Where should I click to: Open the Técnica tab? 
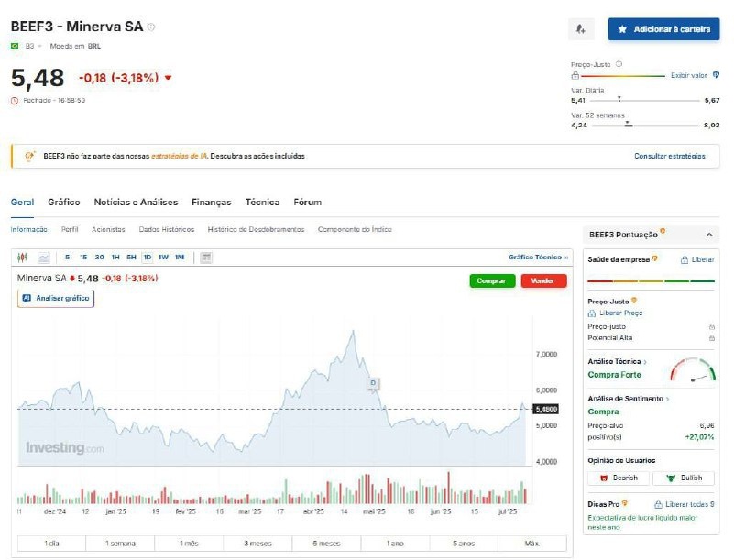pyautogui.click(x=262, y=203)
